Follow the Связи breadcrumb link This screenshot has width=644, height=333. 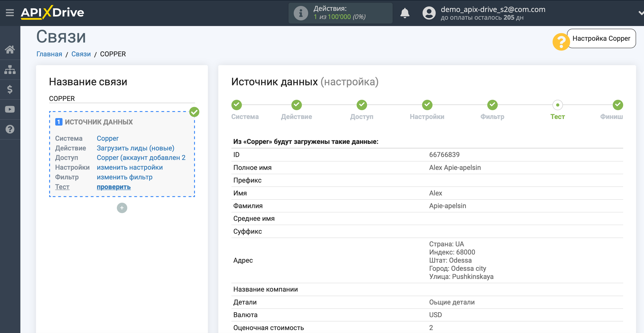81,54
